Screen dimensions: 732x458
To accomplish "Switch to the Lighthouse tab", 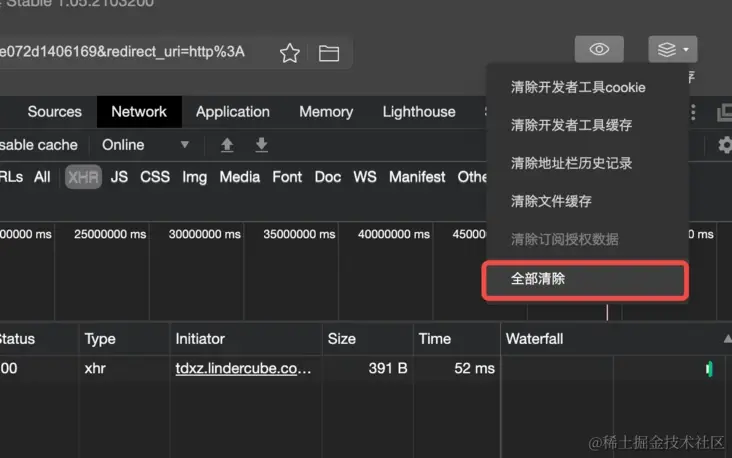I will 419,112.
